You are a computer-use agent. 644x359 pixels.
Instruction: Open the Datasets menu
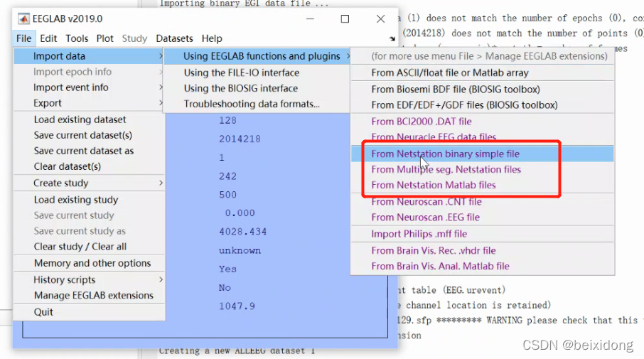[x=175, y=38]
